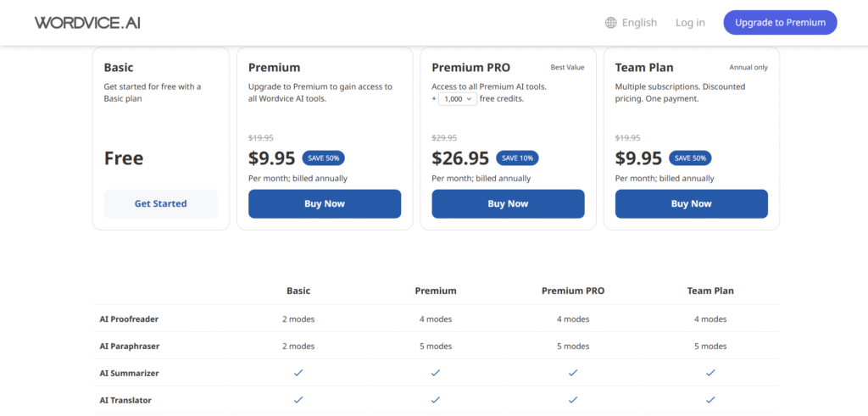This screenshot has height=416, width=868.
Task: Click the SAVE 10% badge on Premium PRO
Action: click(x=517, y=158)
